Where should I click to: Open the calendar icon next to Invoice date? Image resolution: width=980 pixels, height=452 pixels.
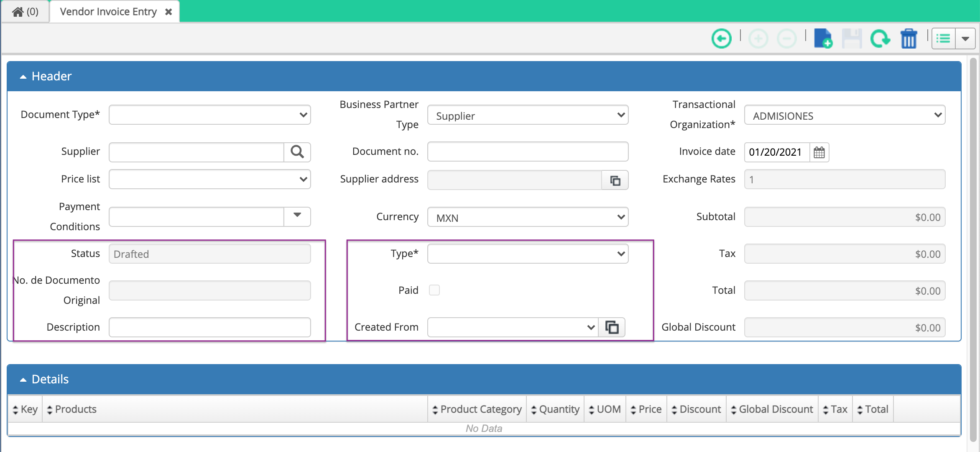(819, 152)
